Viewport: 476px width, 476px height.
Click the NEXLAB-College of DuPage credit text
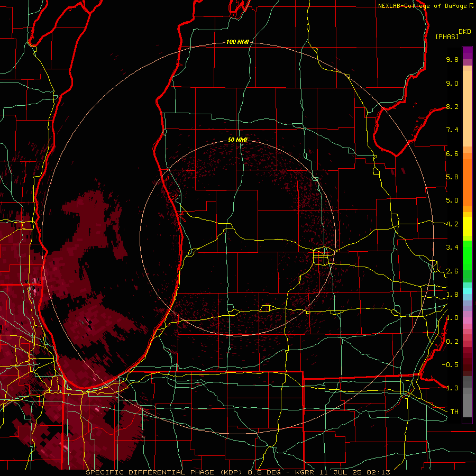click(x=423, y=6)
